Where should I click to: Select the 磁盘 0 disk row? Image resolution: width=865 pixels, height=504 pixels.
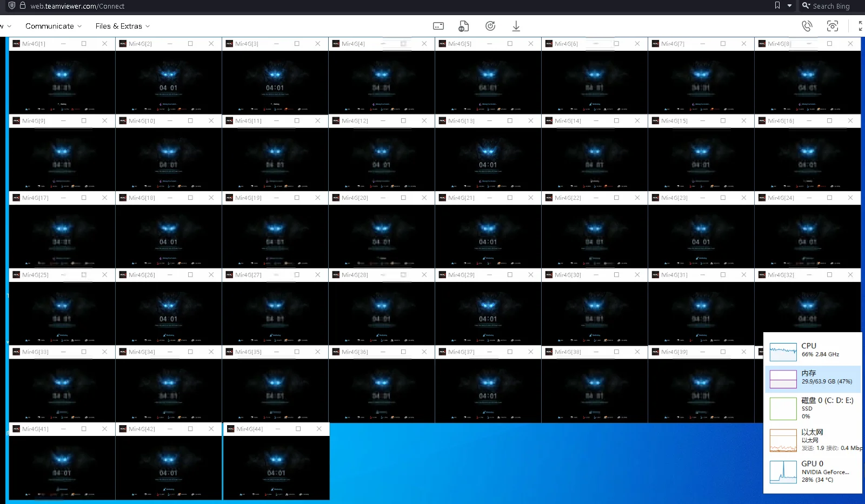pos(813,408)
